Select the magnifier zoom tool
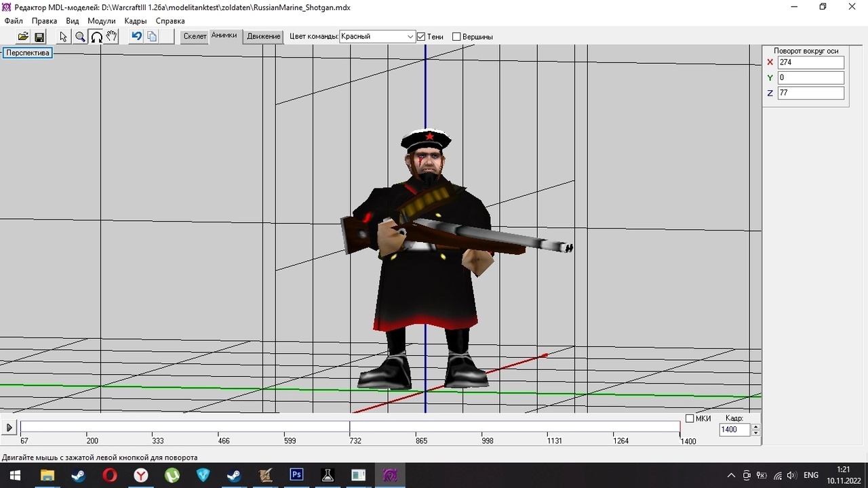 (x=80, y=37)
